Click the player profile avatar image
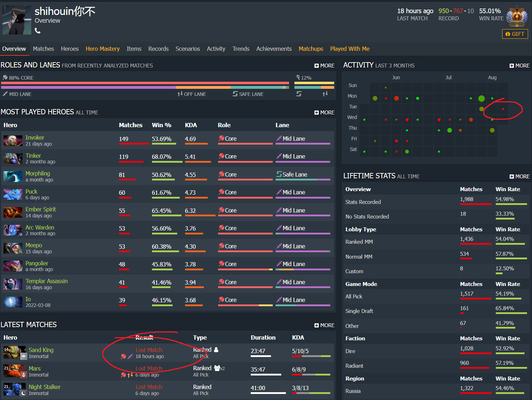532x400 pixels. coord(17,20)
